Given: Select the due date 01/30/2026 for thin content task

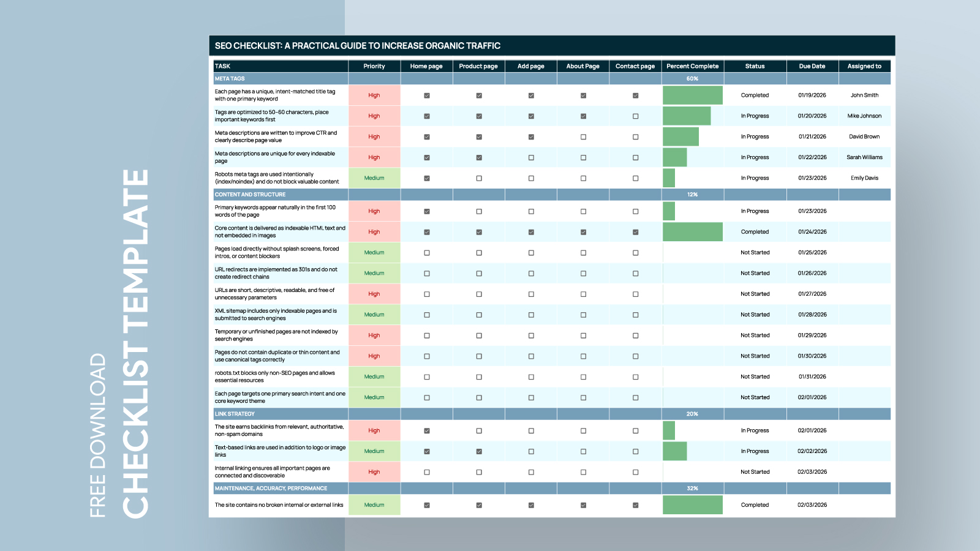Looking at the screenshot, I should click(812, 356).
